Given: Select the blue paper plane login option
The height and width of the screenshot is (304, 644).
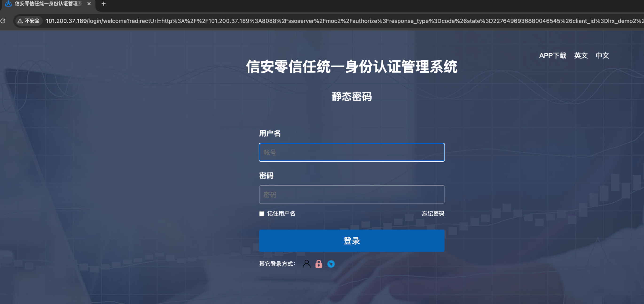Looking at the screenshot, I should pyautogui.click(x=331, y=264).
